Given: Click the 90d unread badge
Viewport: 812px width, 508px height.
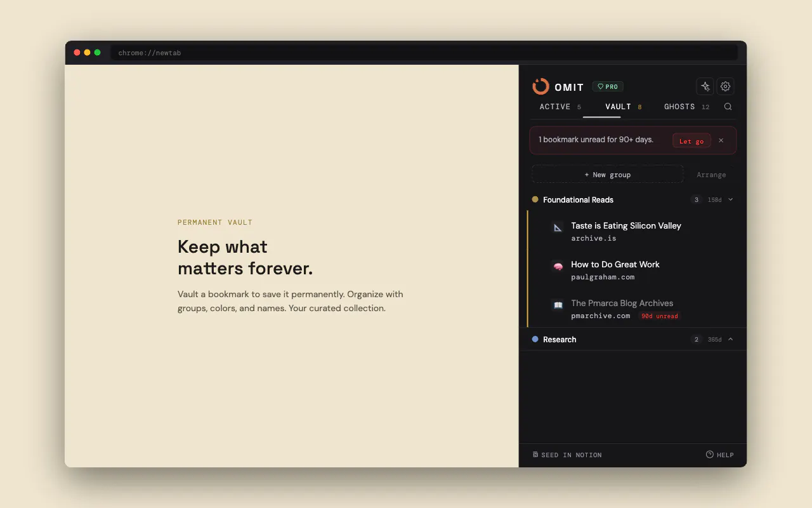Looking at the screenshot, I should 660,316.
